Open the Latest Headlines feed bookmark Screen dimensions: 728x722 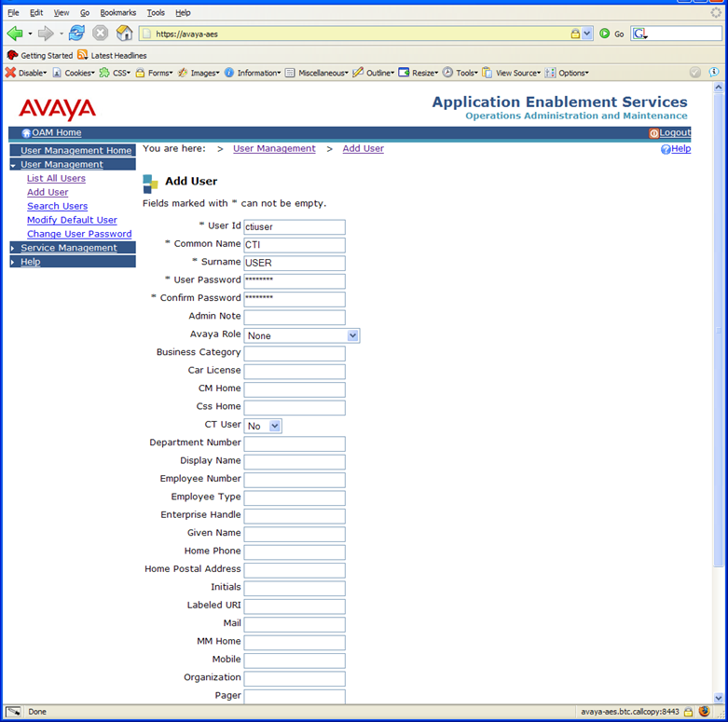click(112, 55)
